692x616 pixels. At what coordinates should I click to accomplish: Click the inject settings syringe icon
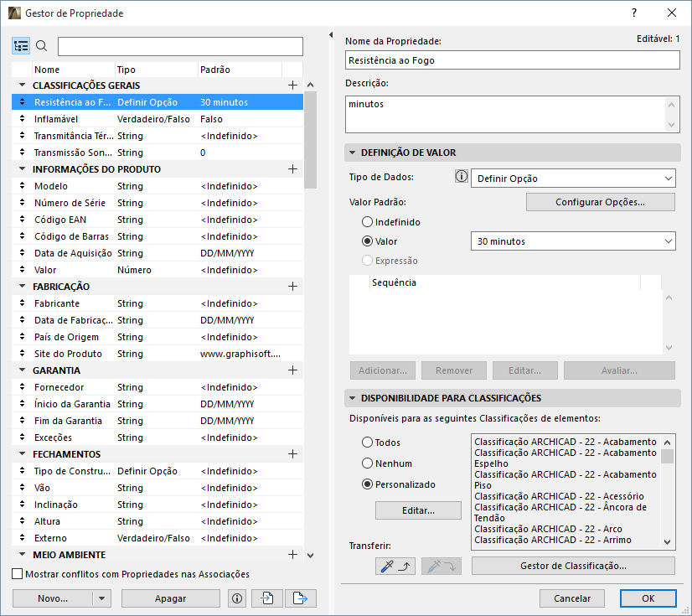442,566
